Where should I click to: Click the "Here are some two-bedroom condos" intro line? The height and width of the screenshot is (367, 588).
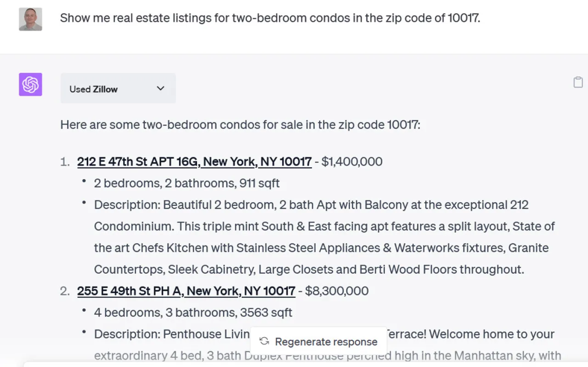point(240,125)
